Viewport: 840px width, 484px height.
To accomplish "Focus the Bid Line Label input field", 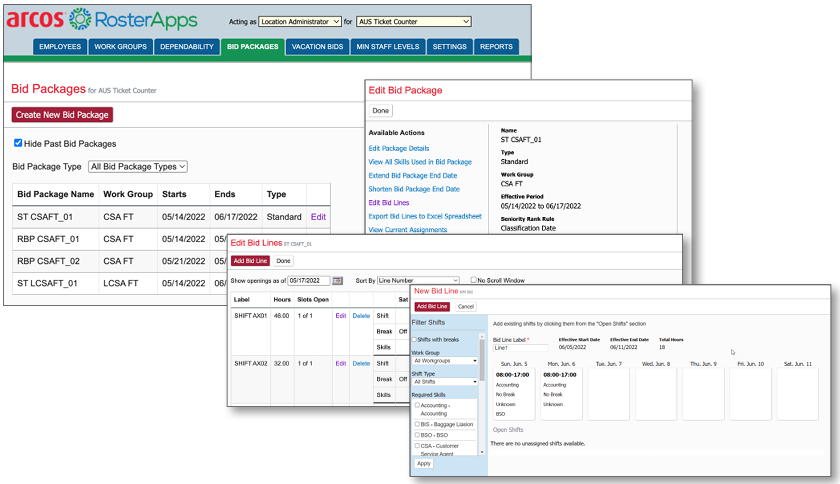I will 521,347.
